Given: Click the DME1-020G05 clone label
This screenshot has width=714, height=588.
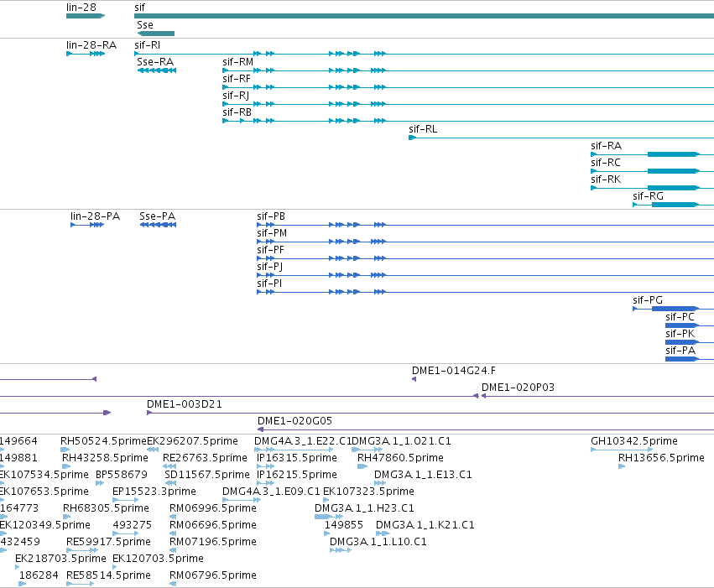Looking at the screenshot, I should click(x=294, y=421).
